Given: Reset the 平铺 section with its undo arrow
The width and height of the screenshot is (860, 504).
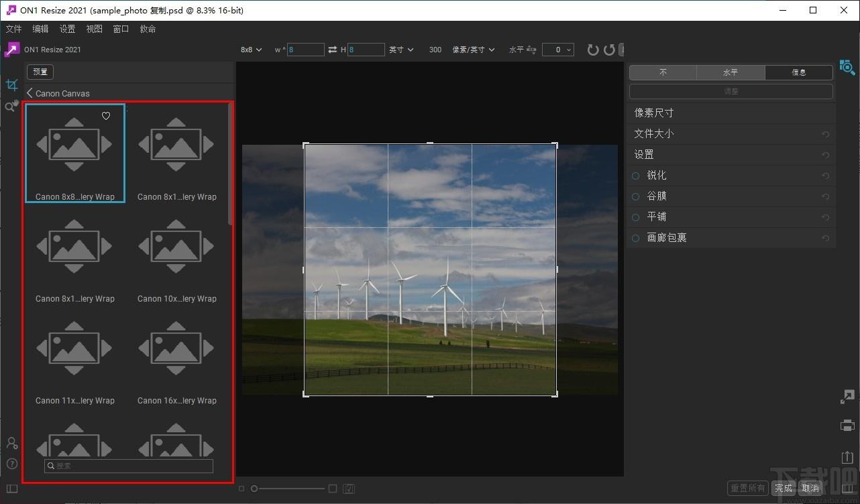Looking at the screenshot, I should 826,217.
